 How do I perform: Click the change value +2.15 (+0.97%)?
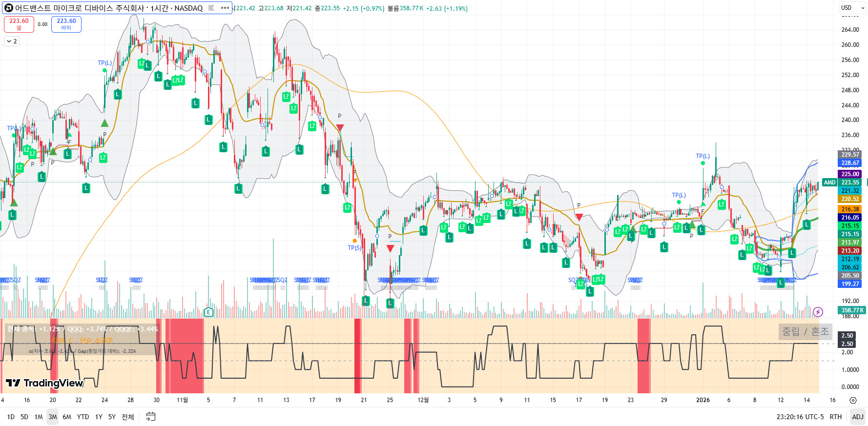(364, 8)
